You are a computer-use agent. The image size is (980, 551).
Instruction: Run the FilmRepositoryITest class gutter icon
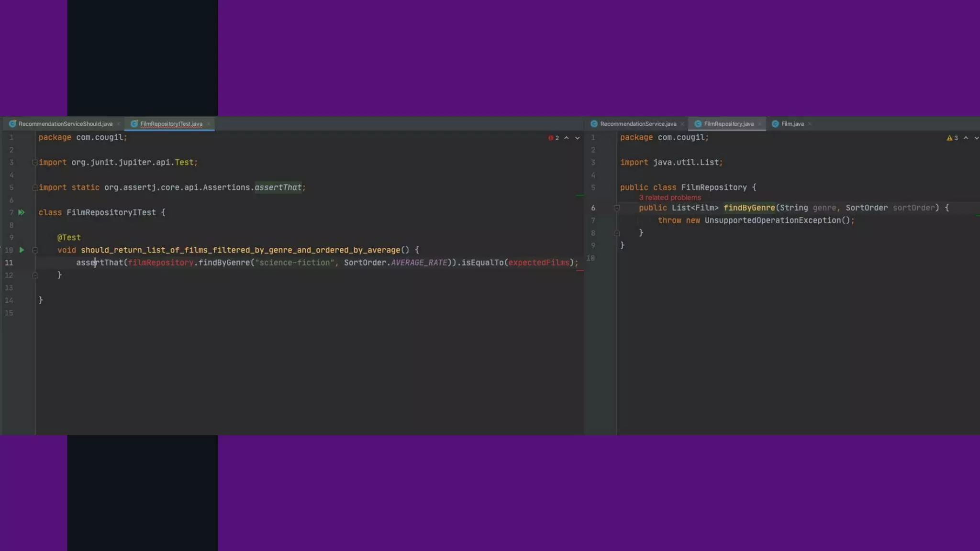click(22, 212)
